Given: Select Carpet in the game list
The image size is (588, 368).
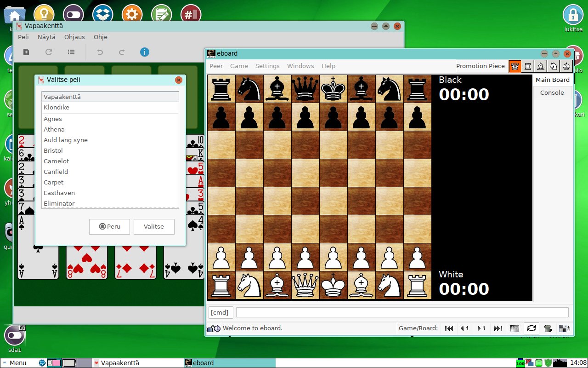Looking at the screenshot, I should pyautogui.click(x=110, y=182).
